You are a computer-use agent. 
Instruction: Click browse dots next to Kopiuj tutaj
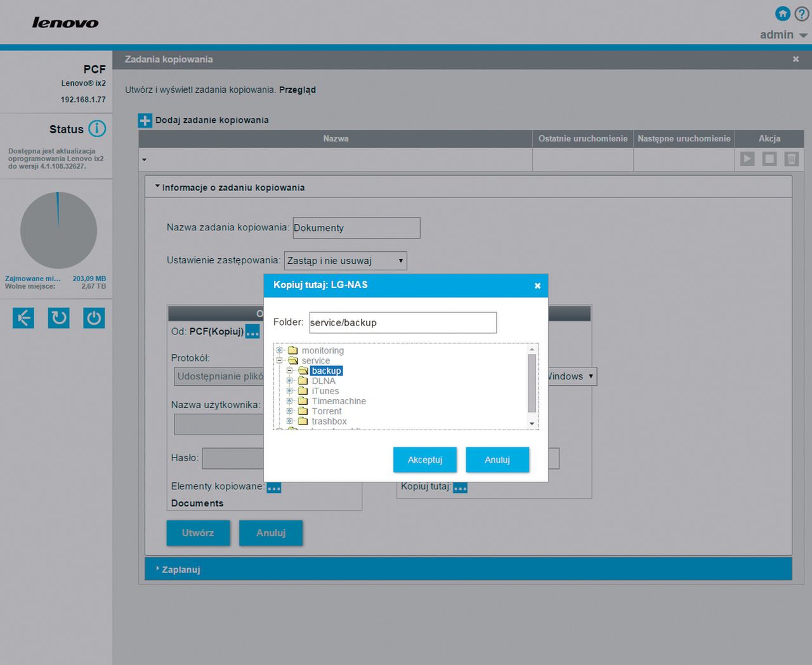461,487
